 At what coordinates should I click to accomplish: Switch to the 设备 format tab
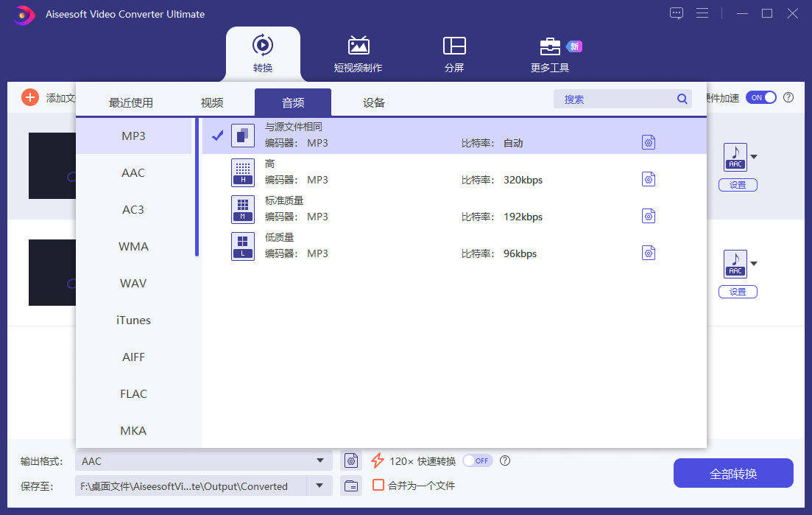pyautogui.click(x=373, y=102)
